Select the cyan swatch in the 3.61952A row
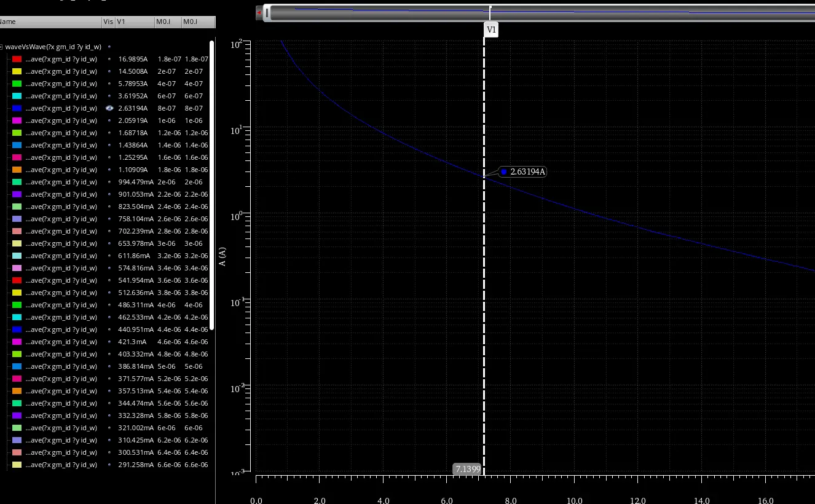 [x=17, y=96]
